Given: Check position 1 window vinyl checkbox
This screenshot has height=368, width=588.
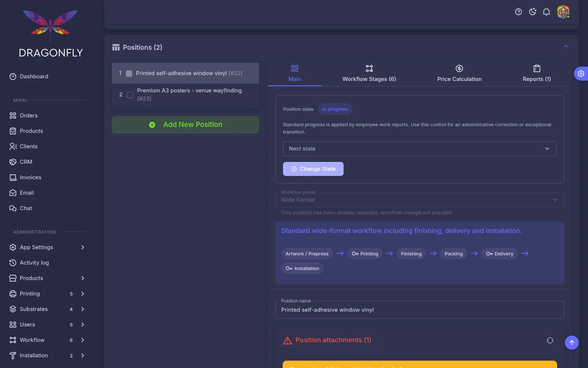Looking at the screenshot, I should pos(129,73).
